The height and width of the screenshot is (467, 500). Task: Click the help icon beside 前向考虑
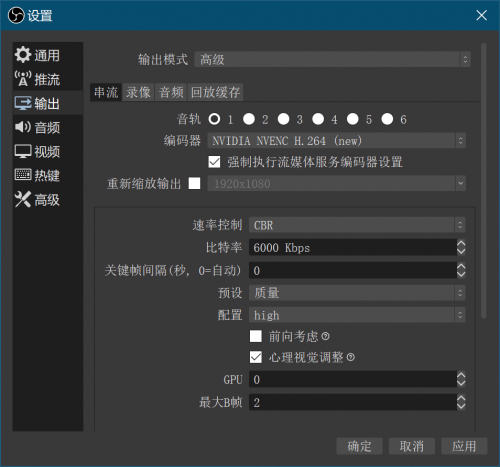(x=326, y=336)
